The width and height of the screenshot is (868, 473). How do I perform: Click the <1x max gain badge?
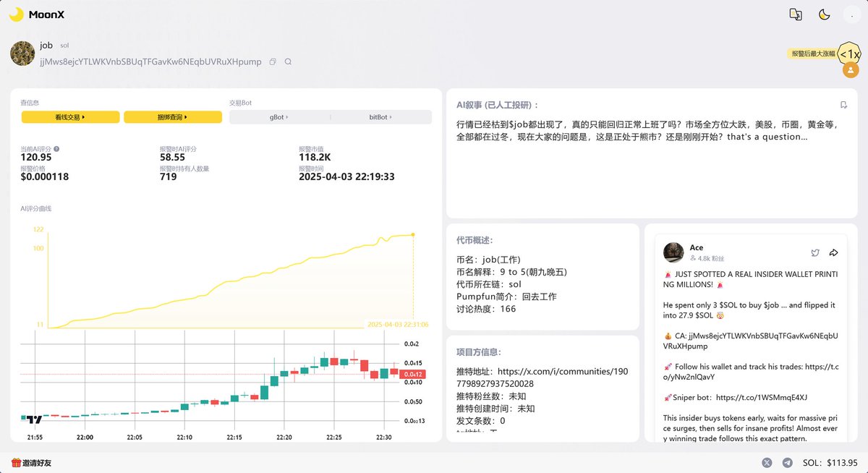coord(849,54)
